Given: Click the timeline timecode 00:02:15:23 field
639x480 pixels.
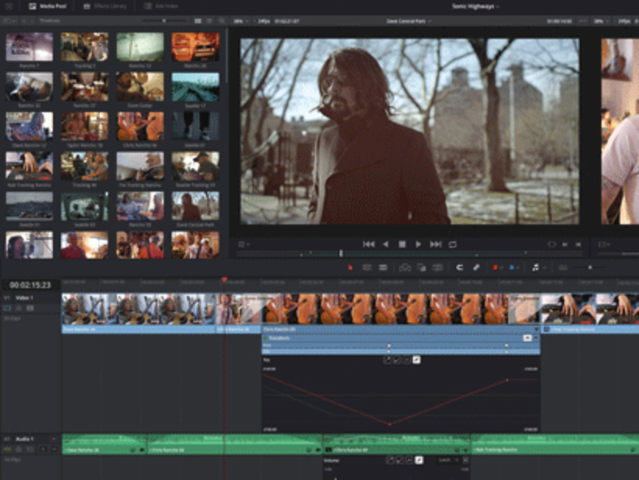Looking at the screenshot, I should tap(30, 285).
